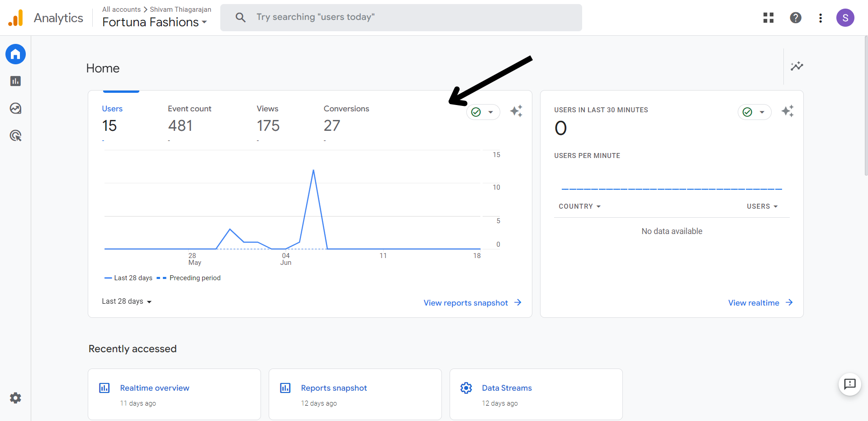Click the Conversions value 27
Viewport: 868px width, 421px height.
click(332, 126)
